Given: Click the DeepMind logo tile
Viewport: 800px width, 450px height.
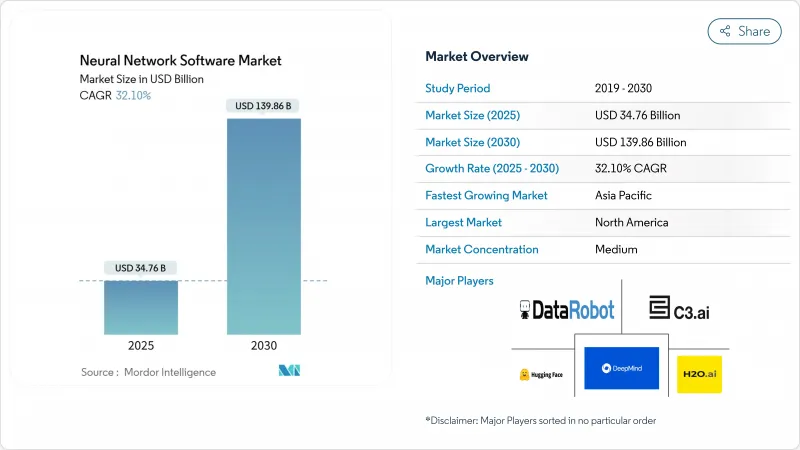Looking at the screenshot, I should point(621,368).
